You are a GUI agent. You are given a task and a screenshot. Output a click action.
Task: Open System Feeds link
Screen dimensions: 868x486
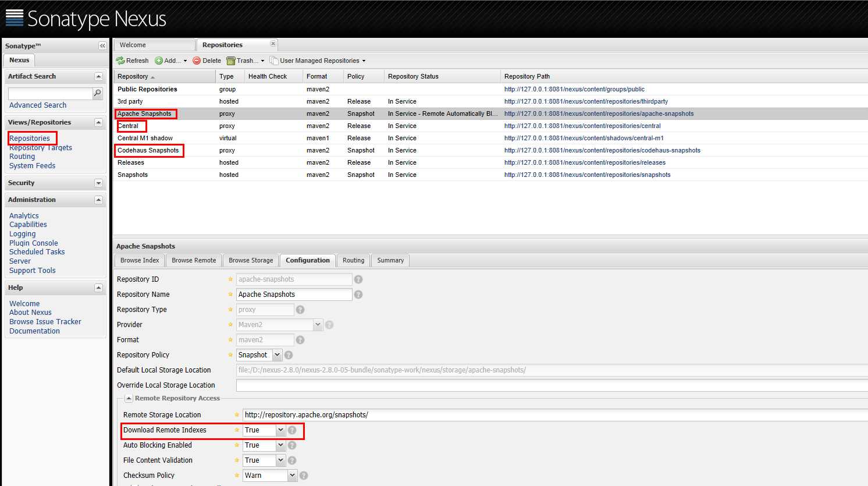click(x=33, y=166)
